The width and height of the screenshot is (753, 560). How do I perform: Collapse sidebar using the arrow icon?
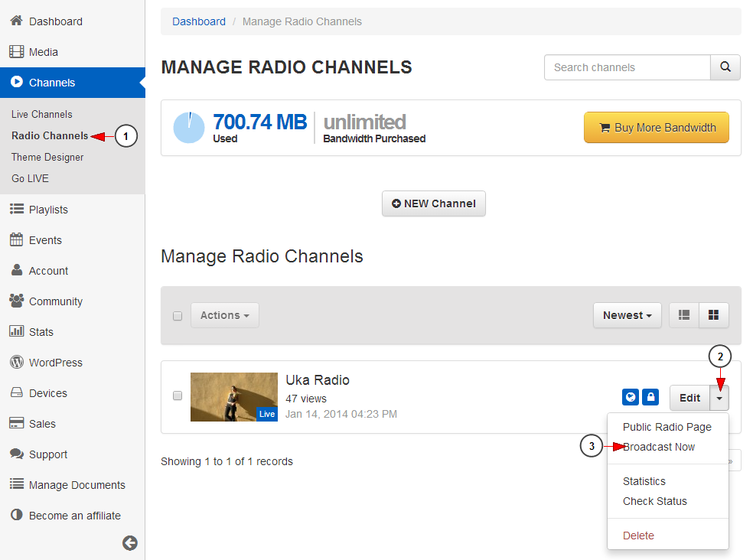(x=130, y=542)
